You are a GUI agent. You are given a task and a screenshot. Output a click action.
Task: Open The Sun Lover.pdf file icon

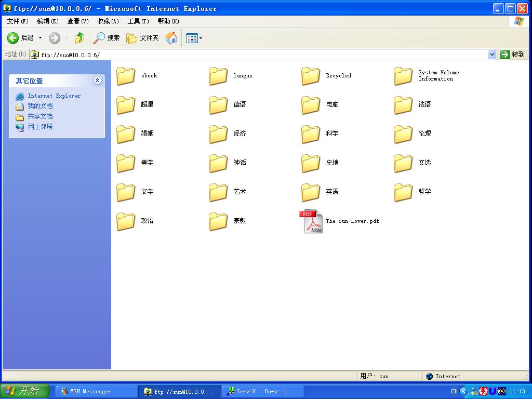313,221
